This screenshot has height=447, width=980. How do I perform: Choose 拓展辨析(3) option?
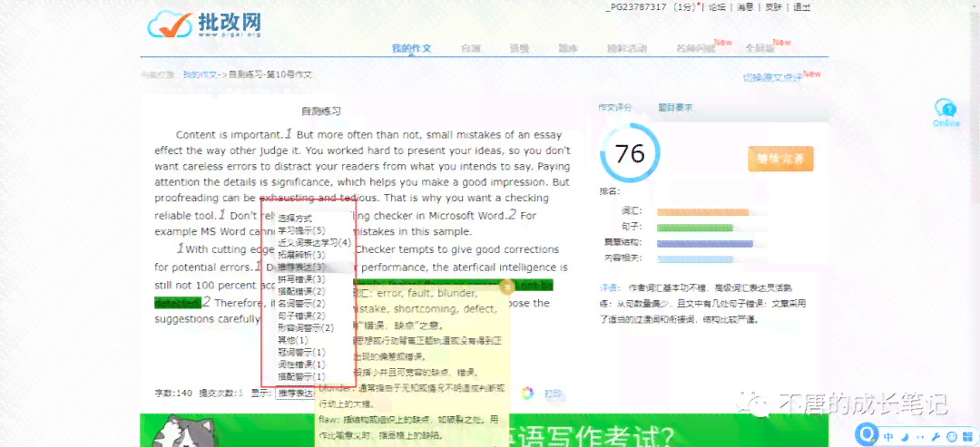(x=302, y=255)
